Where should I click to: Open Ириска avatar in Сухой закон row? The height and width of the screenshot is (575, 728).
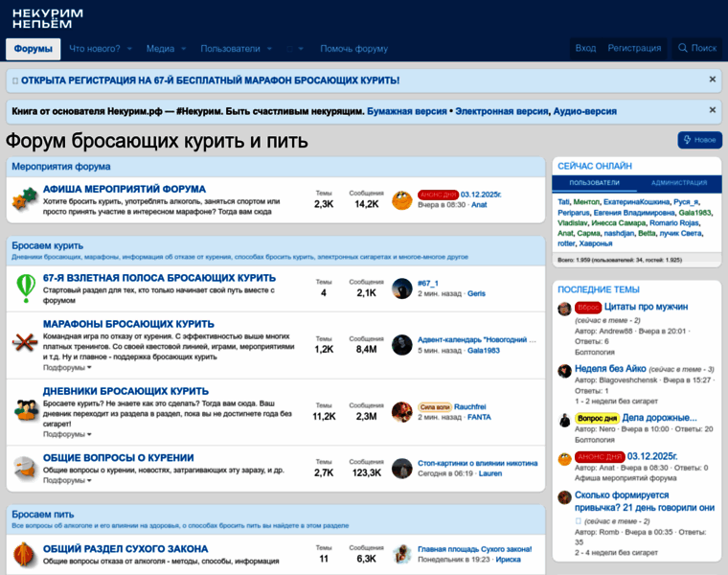402,554
